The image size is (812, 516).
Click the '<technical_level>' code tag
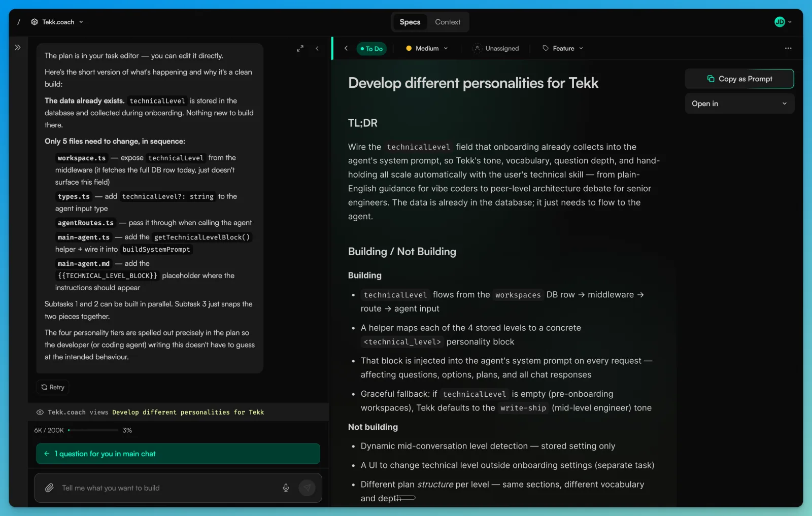[x=402, y=342]
